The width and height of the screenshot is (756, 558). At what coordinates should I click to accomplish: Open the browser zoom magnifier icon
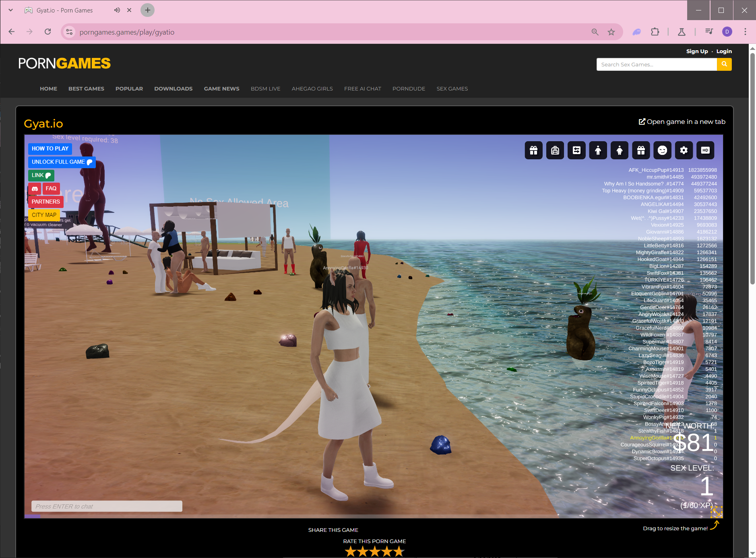[x=595, y=32]
